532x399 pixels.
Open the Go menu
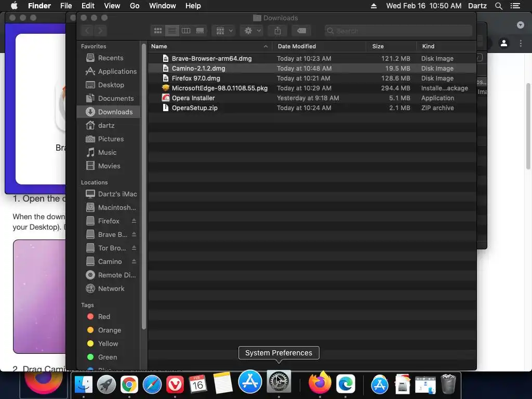pyautogui.click(x=135, y=6)
